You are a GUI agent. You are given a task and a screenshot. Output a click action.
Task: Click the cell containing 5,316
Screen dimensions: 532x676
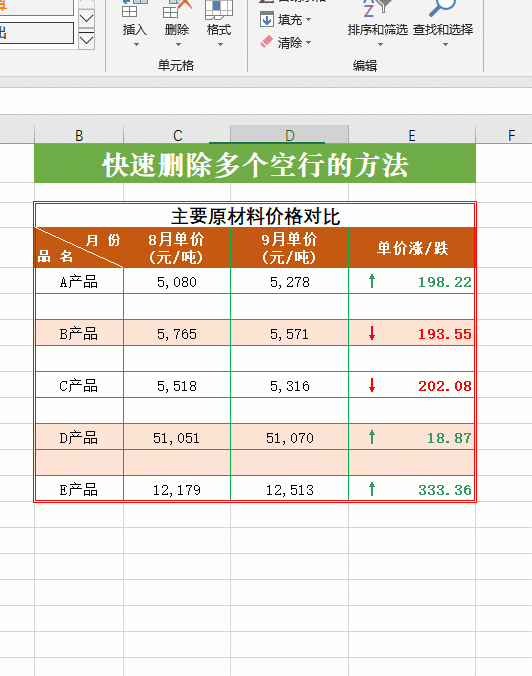point(289,385)
